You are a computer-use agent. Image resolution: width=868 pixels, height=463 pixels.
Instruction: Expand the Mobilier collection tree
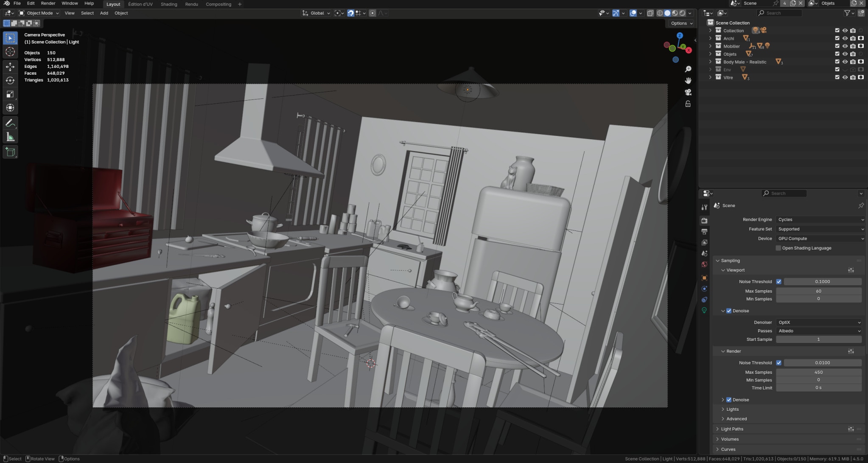[710, 46]
